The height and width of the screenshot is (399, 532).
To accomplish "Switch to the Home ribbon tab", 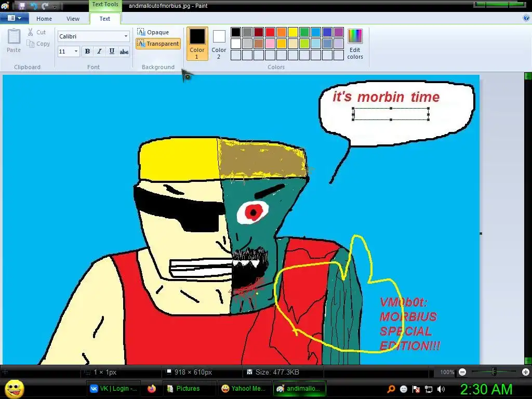I will coord(44,19).
